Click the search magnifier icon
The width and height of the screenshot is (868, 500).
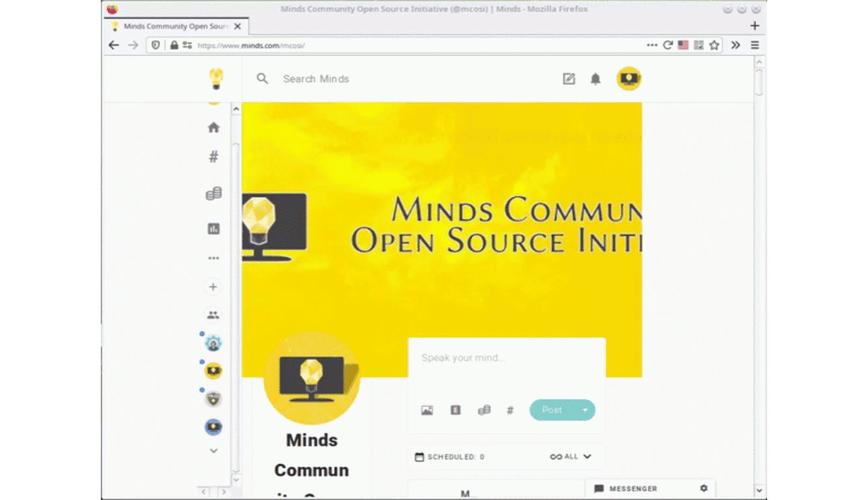262,79
